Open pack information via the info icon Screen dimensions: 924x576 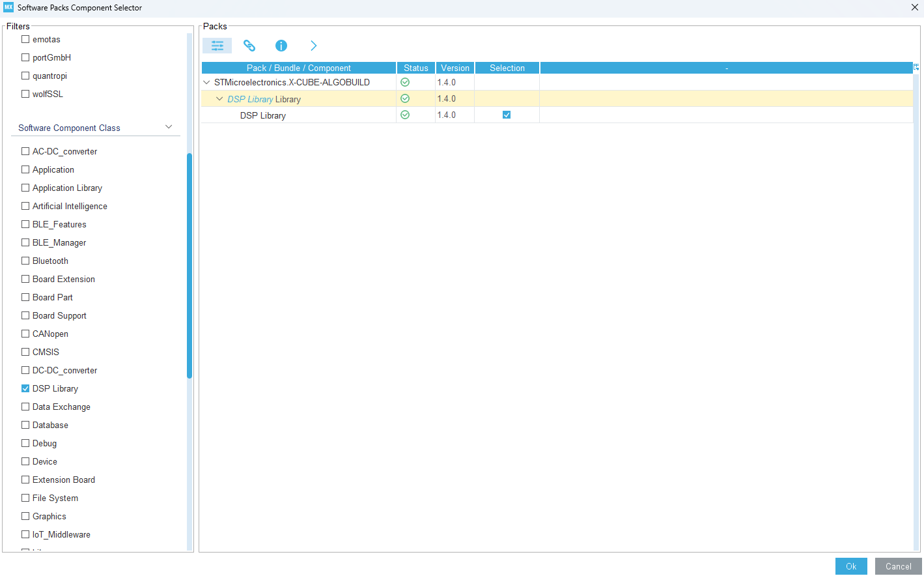click(x=281, y=46)
